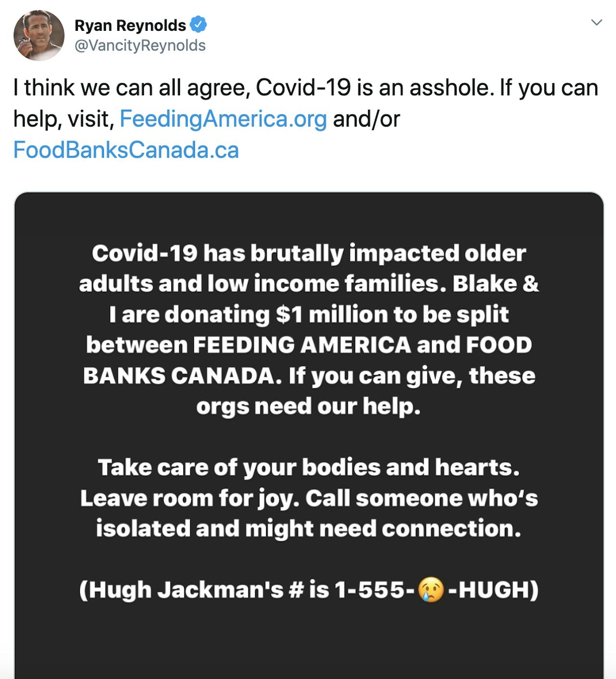616x679 pixels.
Task: Open the attached image by its blank bottom area
Action: click(308, 645)
